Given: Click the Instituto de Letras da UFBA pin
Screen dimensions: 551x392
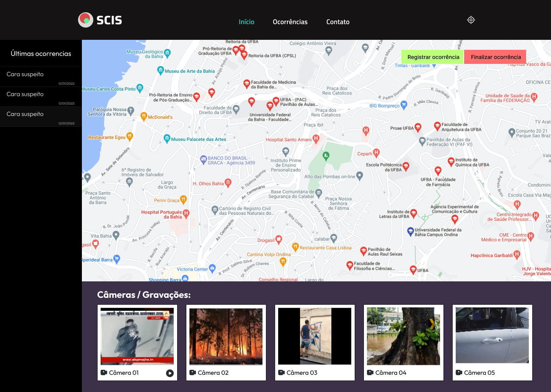Looking at the screenshot, I should 414,213.
